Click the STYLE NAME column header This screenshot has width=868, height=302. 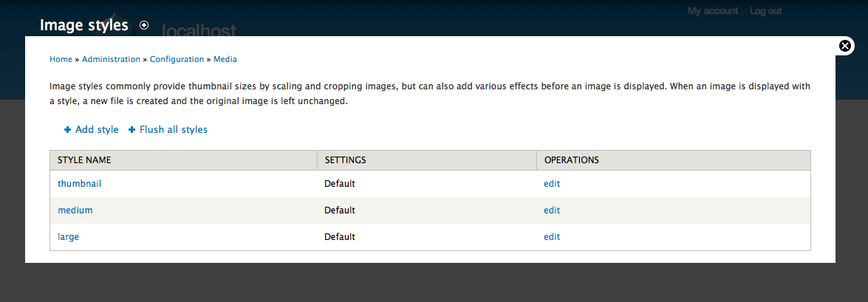(84, 160)
